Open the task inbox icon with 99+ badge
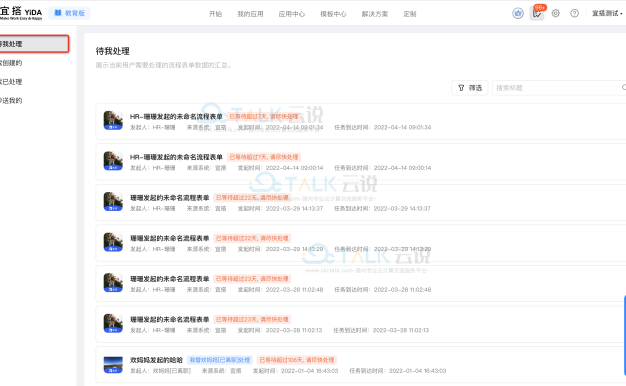The height and width of the screenshot is (386, 626). point(537,13)
